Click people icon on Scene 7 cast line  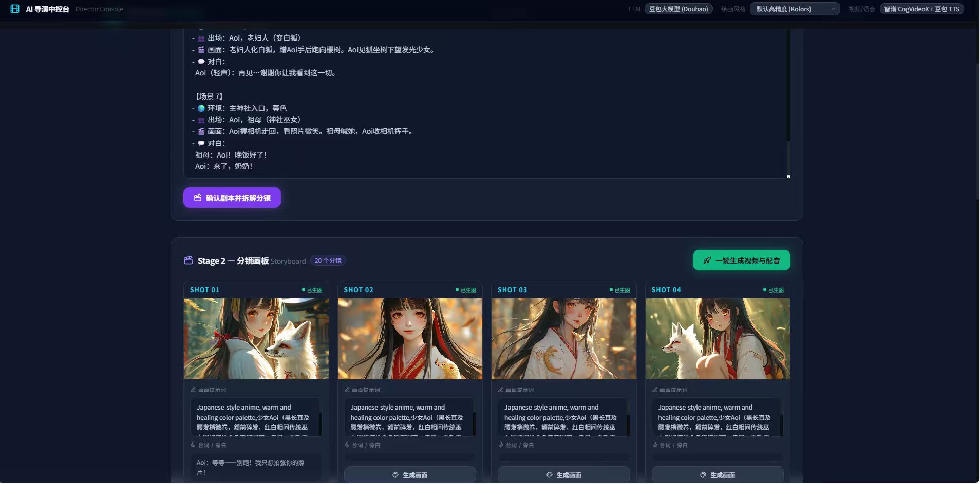point(201,120)
